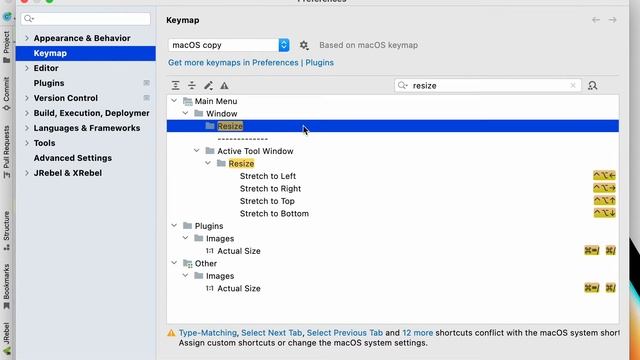The height and width of the screenshot is (360, 640).
Task: Show conflicts with the warning triangle icon
Action: [x=224, y=86]
